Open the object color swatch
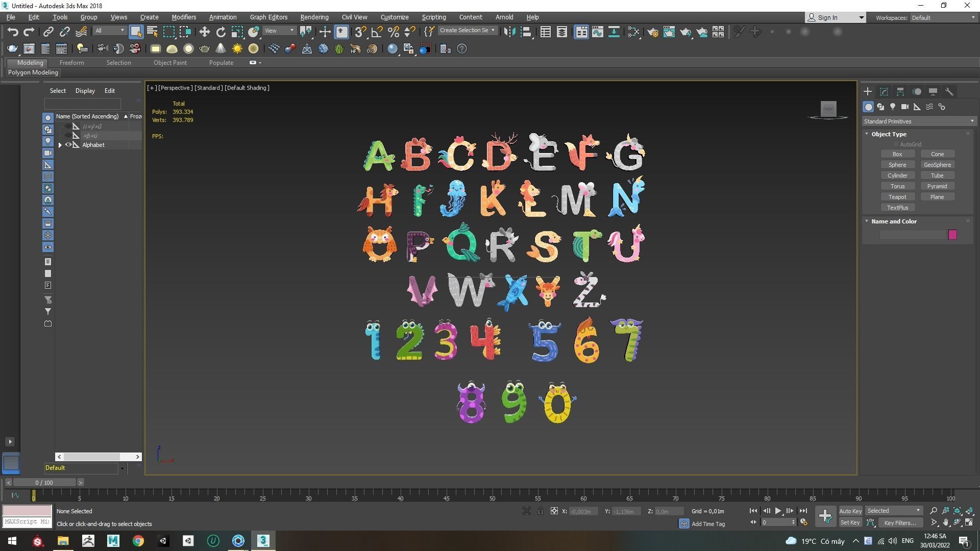This screenshot has width=980, height=551. (952, 235)
